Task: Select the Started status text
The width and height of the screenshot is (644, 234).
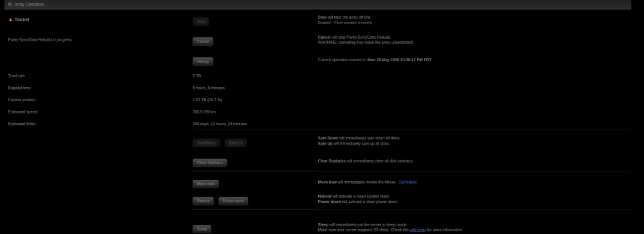Action: [22, 20]
